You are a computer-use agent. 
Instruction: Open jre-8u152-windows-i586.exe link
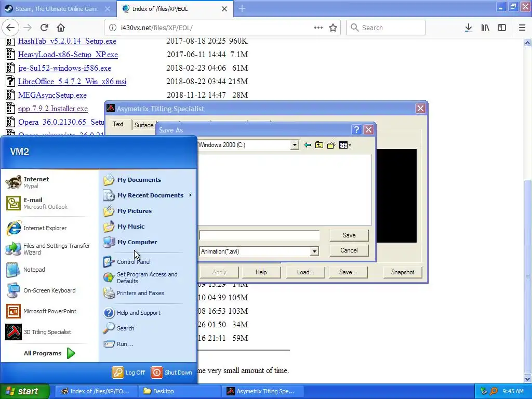(x=64, y=68)
